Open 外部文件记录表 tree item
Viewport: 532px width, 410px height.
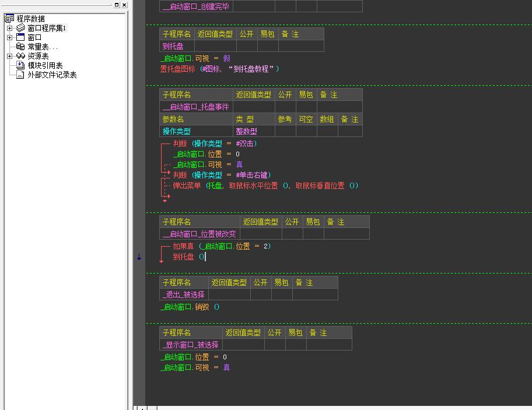pyautogui.click(x=52, y=75)
